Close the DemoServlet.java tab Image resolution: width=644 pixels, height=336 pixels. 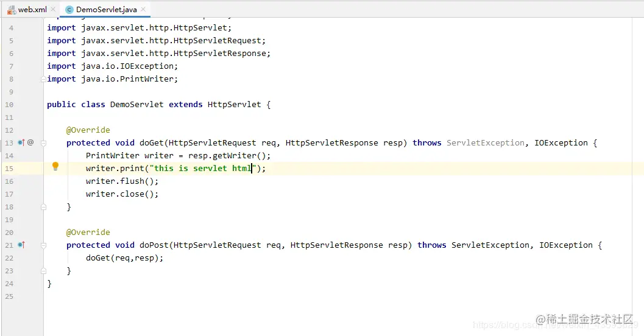point(143,9)
